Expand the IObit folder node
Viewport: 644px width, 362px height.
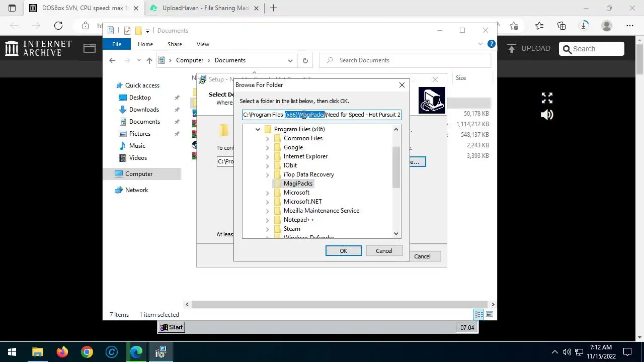point(268,165)
